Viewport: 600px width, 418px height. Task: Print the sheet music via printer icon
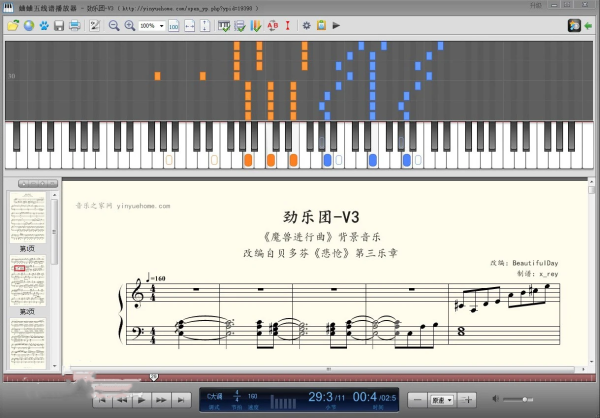74,26
